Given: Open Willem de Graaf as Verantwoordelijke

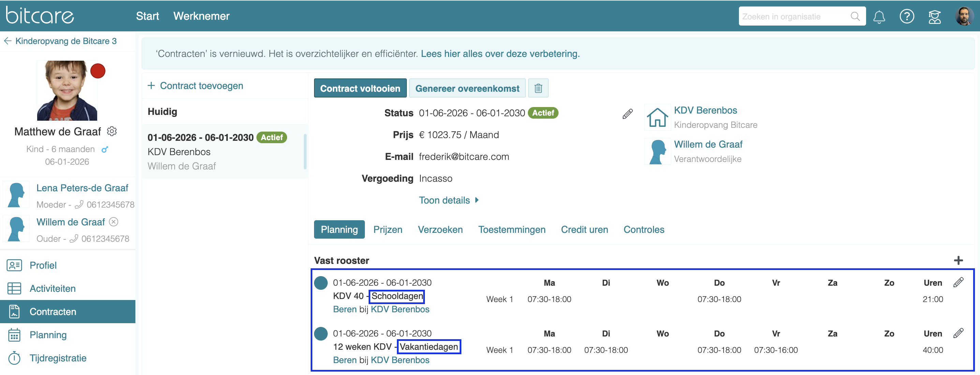Looking at the screenshot, I should 708,145.
